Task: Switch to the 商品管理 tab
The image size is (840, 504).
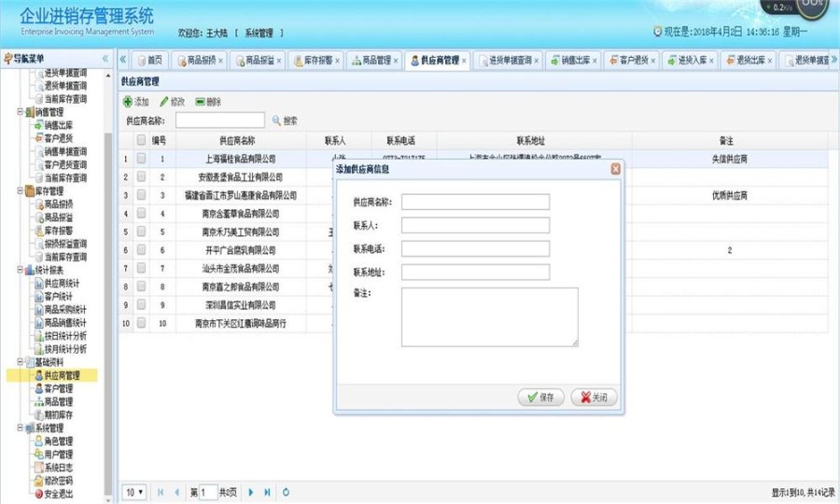Action: tap(371, 60)
